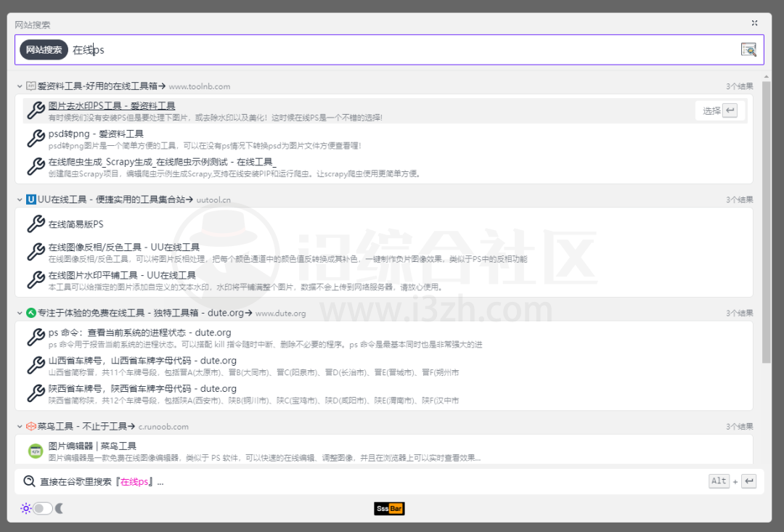
Task: Click the enter key icon in Google search row
Action: (x=748, y=481)
